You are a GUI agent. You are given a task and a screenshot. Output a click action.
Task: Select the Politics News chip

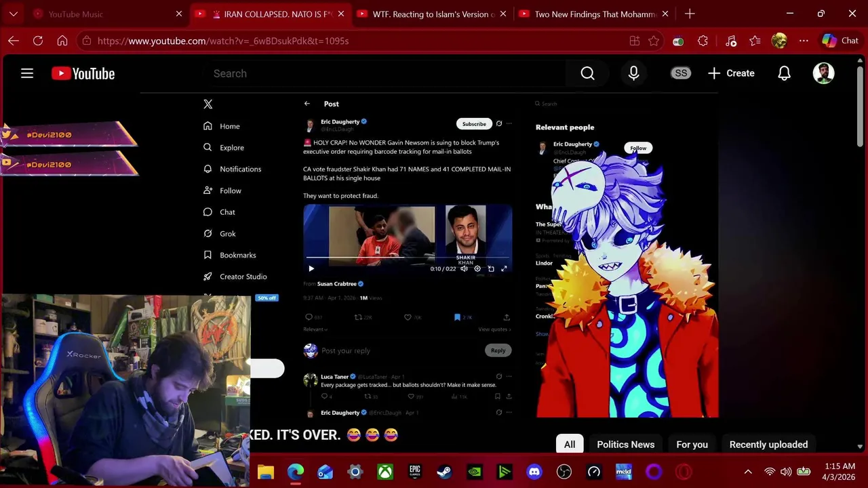point(626,445)
